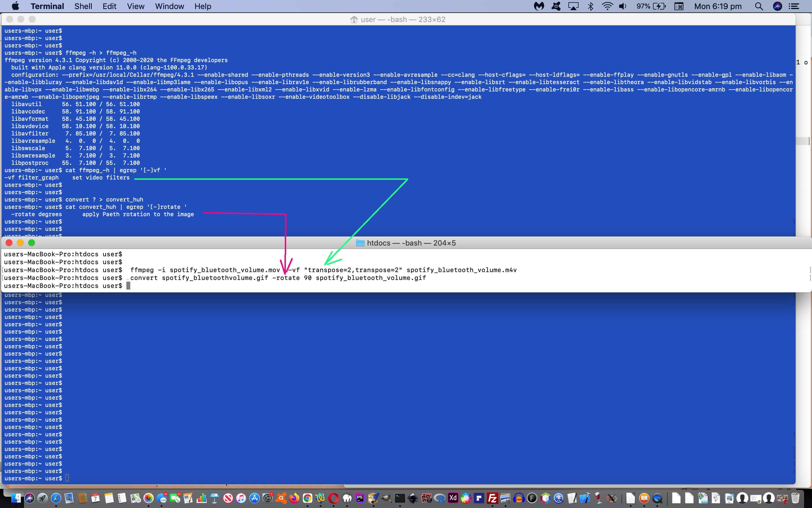812x508 pixels.
Task: Open Photo Booth from the Dock
Action: [x=427, y=498]
